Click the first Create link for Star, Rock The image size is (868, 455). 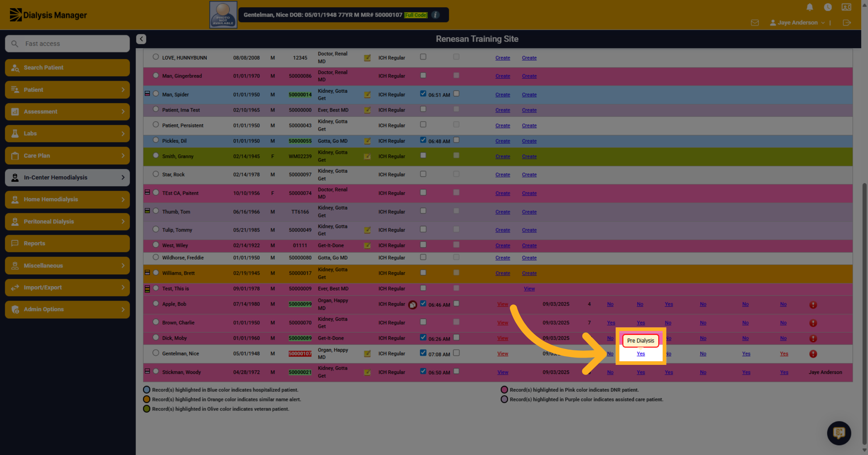coord(503,175)
